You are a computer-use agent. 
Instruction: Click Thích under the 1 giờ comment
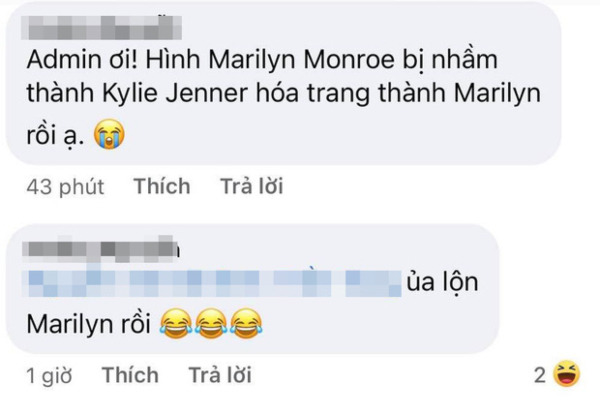coord(130,375)
